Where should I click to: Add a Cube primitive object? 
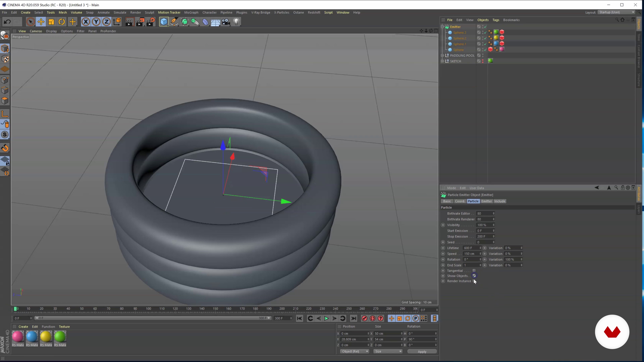(164, 22)
